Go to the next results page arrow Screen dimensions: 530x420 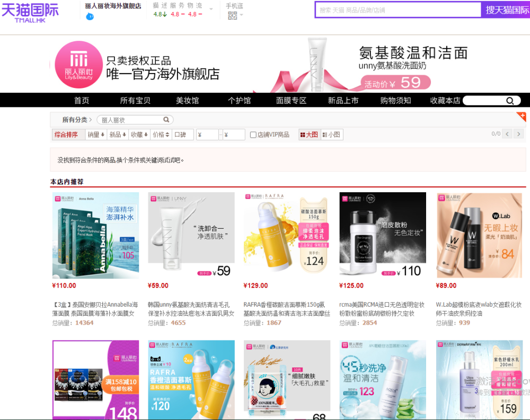coord(518,134)
